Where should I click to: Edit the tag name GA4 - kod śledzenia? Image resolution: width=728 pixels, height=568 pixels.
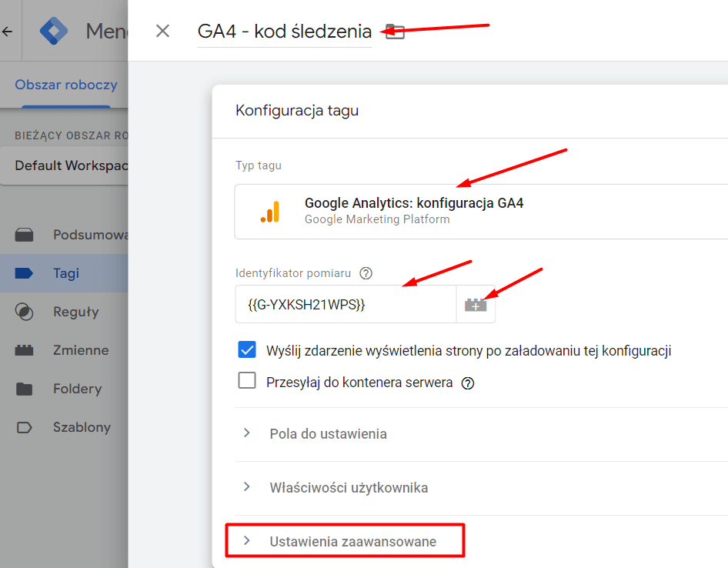[x=284, y=32]
